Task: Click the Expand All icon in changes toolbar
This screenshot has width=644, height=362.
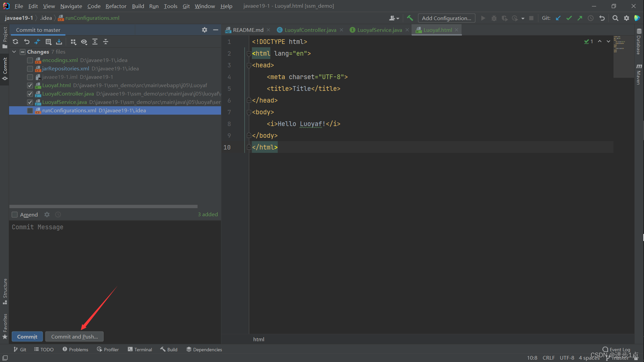Action: click(x=95, y=42)
